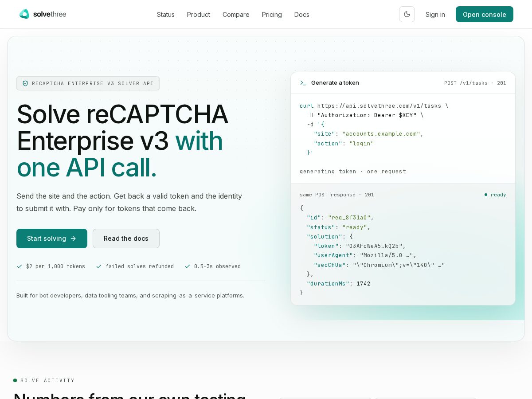
Task: Click the "Built for bot developers" sentence
Action: click(x=130, y=295)
